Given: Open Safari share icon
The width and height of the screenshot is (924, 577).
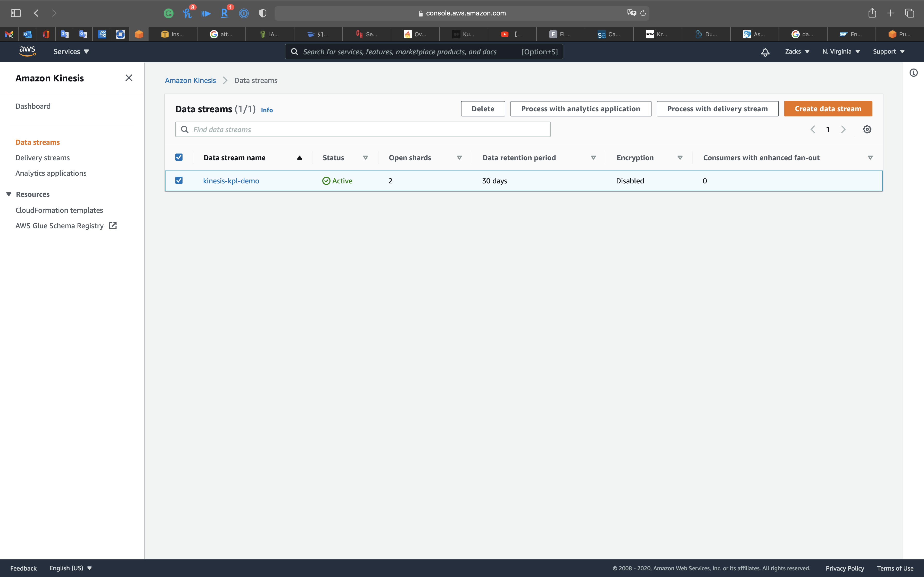Looking at the screenshot, I should [x=872, y=13].
